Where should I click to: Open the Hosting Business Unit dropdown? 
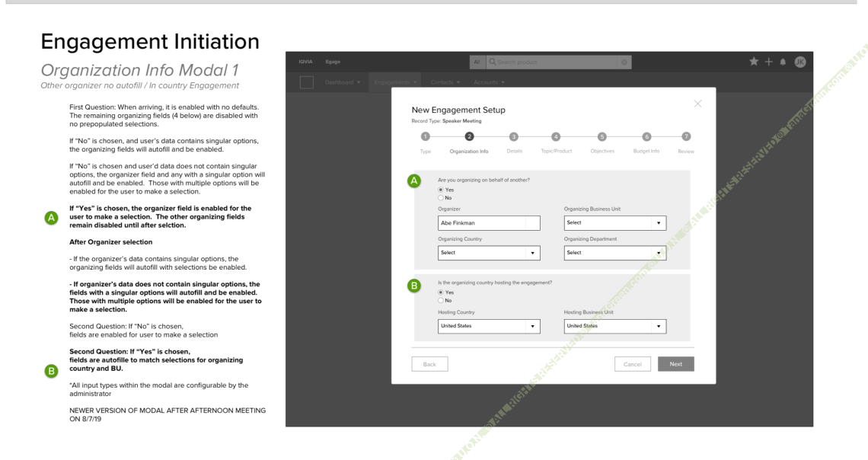614,326
